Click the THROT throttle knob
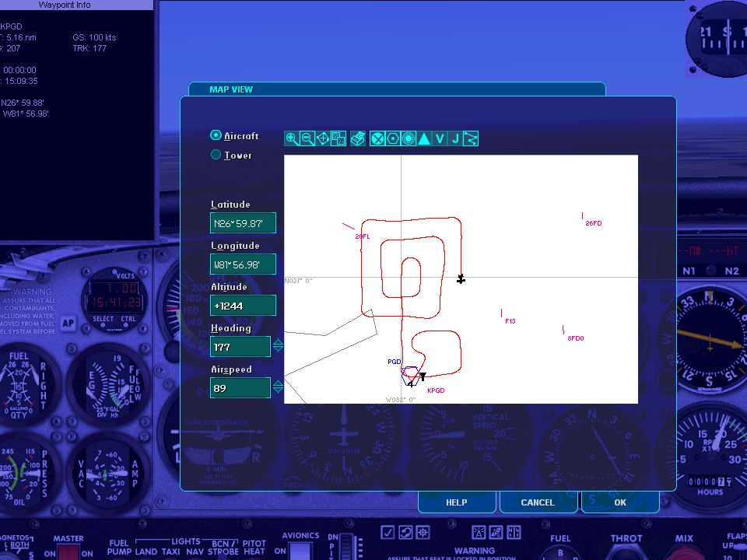 626,551
